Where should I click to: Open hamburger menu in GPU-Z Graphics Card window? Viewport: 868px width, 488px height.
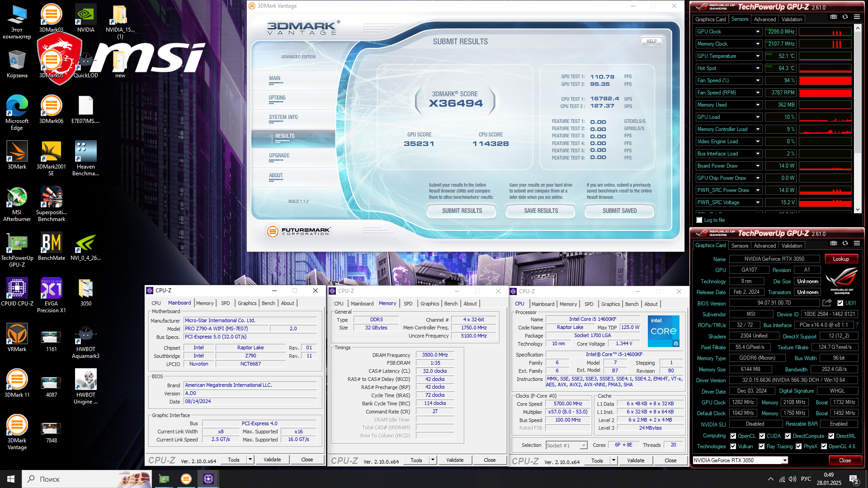(x=857, y=243)
